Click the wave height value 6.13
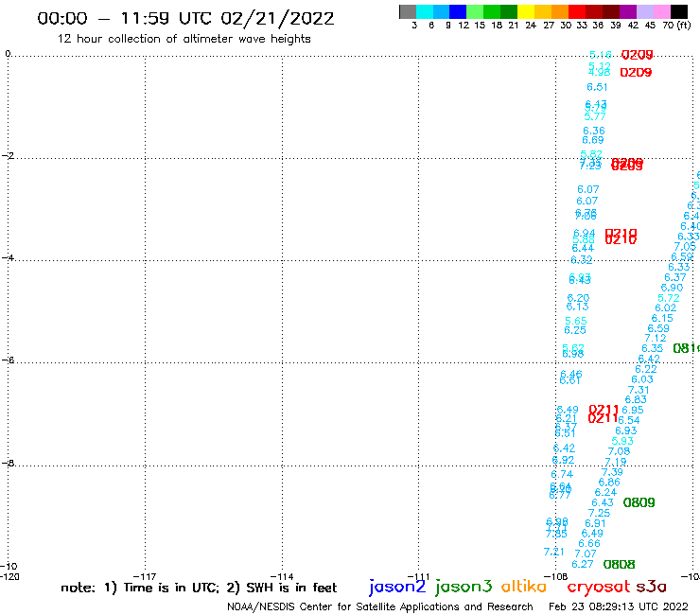700x615 pixels. coord(577,307)
